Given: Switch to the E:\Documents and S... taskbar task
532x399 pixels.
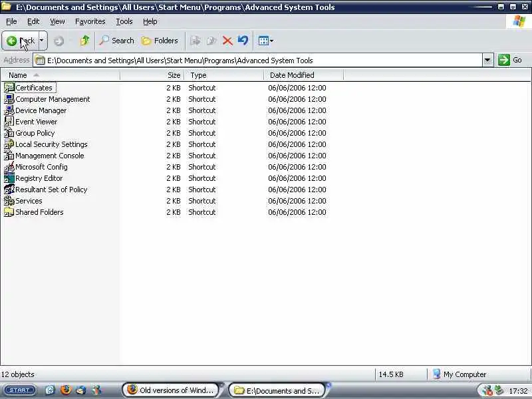Looking at the screenshot, I should (x=277, y=390).
